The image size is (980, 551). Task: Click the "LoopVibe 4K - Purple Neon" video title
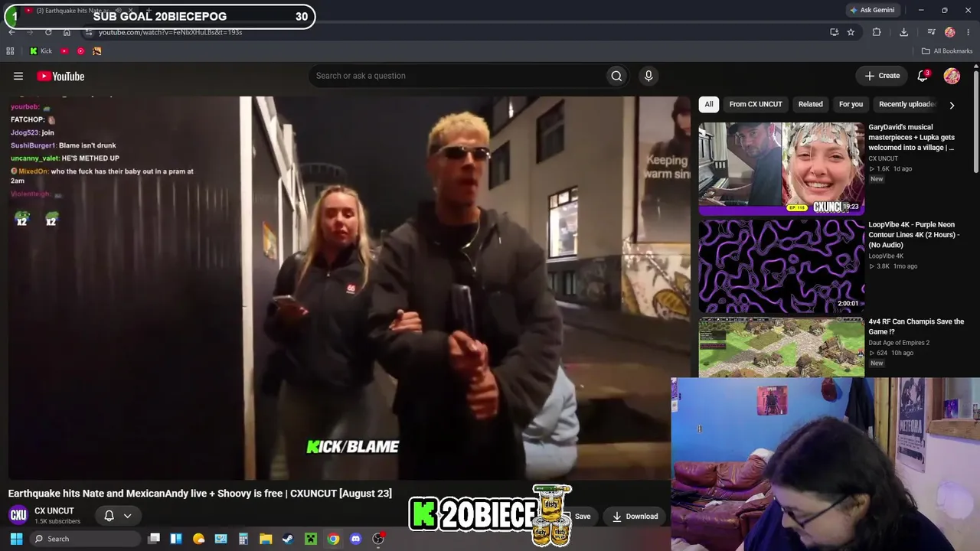(914, 235)
